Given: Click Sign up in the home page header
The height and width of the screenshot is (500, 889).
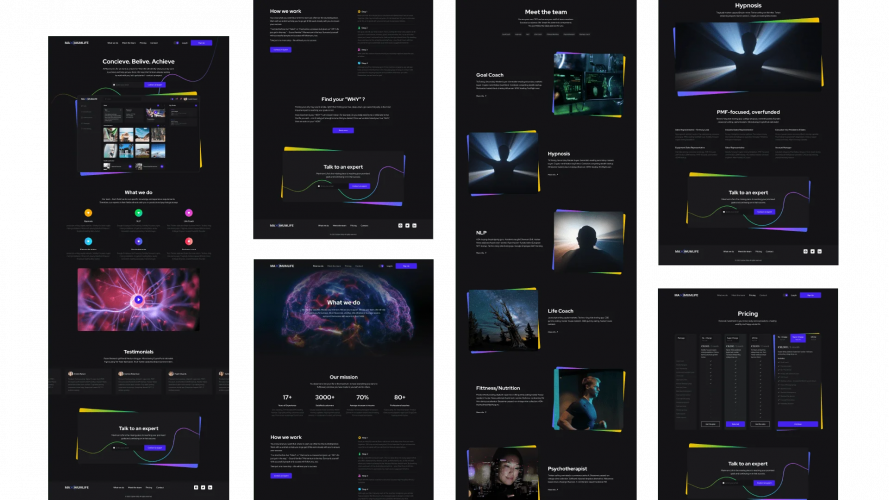Looking at the screenshot, I should (201, 43).
